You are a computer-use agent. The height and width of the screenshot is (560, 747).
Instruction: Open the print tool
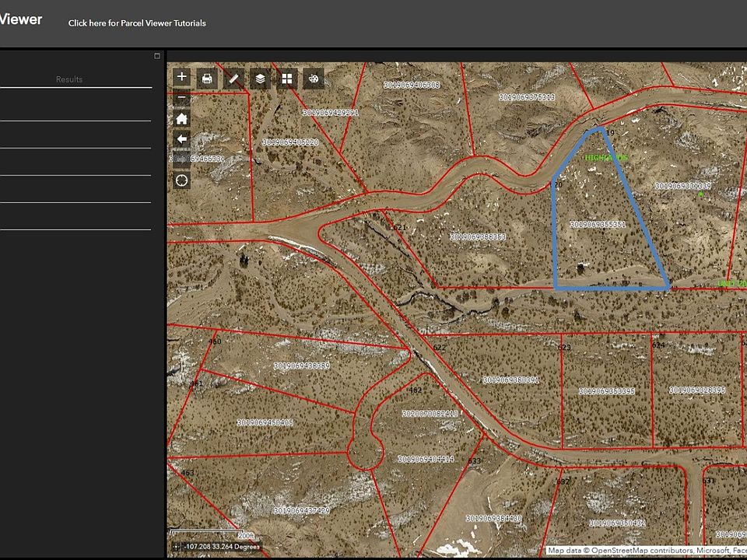(207, 79)
